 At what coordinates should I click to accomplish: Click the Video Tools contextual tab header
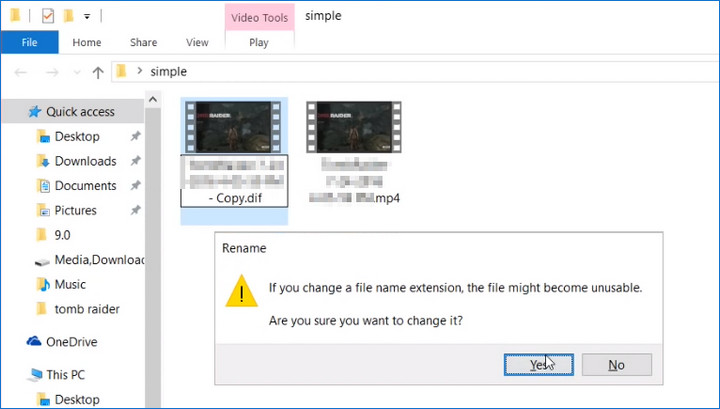tap(259, 17)
